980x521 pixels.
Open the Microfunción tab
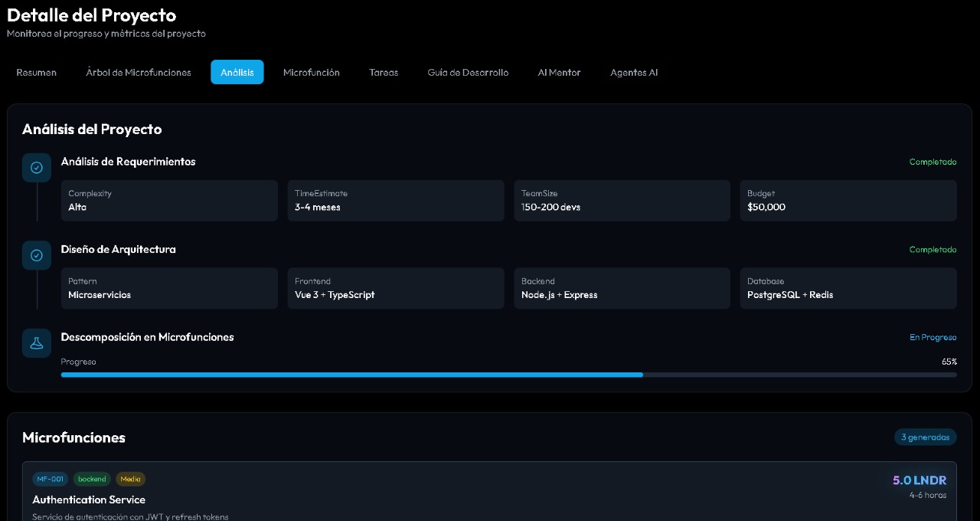pos(312,72)
